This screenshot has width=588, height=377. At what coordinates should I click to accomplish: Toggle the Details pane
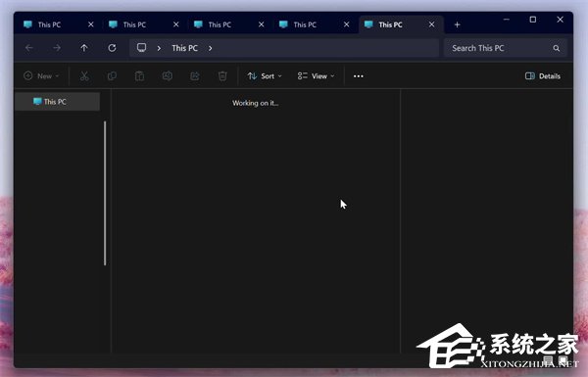(x=543, y=76)
